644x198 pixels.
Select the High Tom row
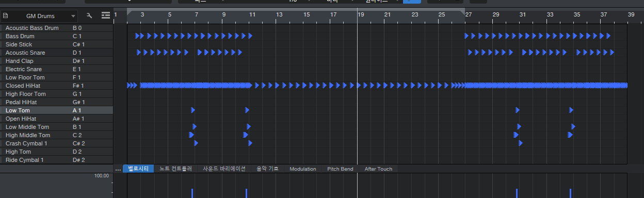coord(57,152)
